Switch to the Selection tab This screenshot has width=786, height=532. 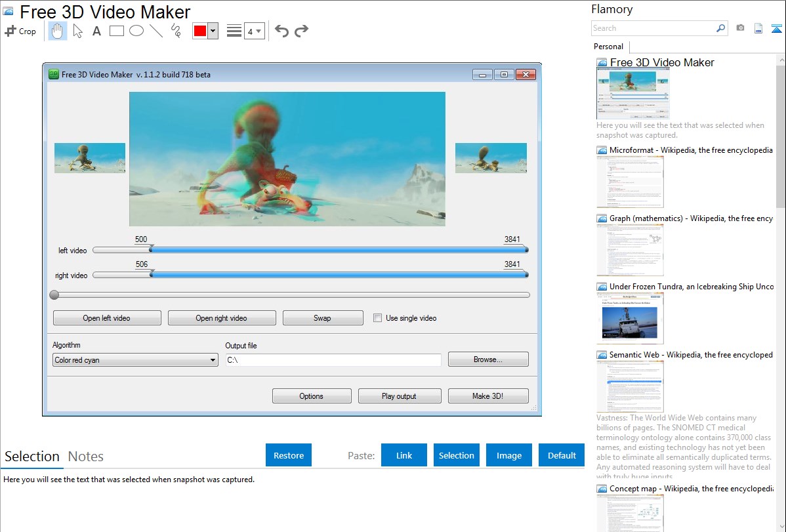click(32, 457)
